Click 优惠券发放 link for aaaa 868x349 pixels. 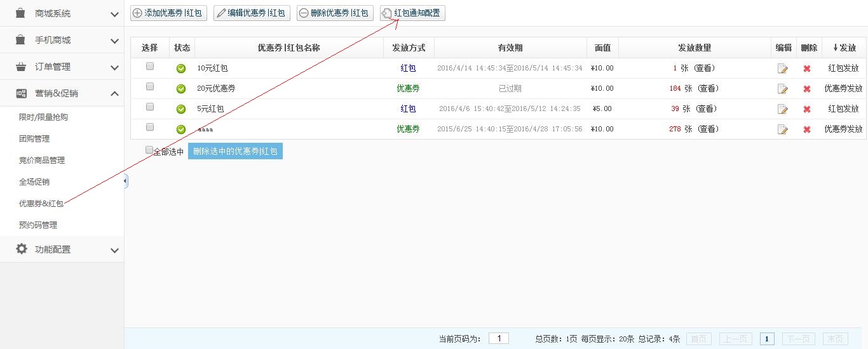(843, 129)
